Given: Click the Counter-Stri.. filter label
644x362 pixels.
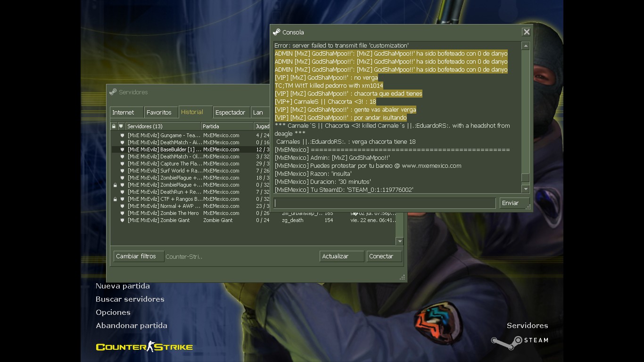Looking at the screenshot, I should tap(184, 256).
